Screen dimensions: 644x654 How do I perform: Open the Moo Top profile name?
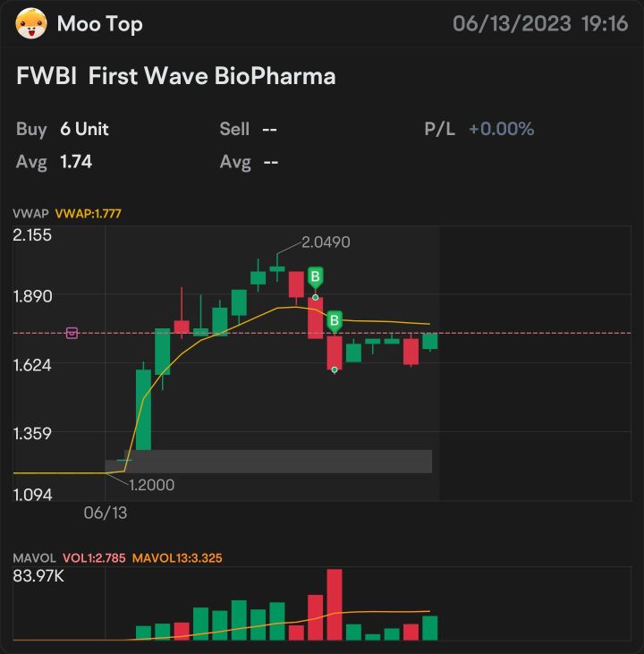click(x=100, y=24)
